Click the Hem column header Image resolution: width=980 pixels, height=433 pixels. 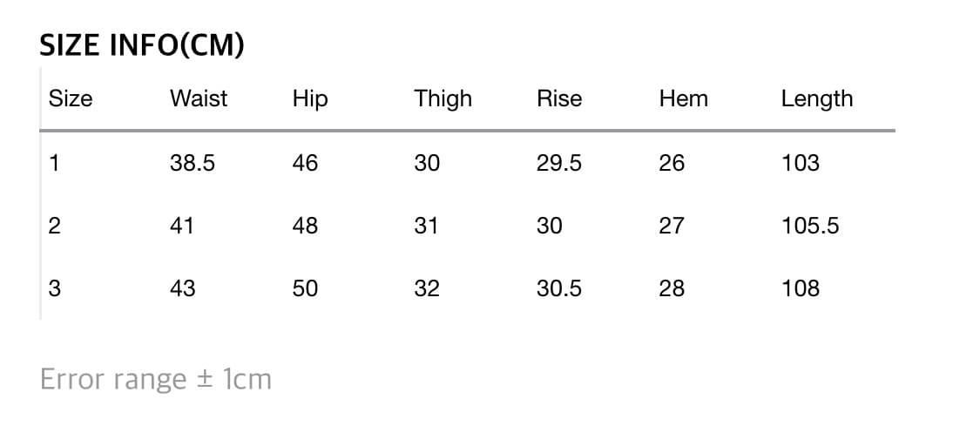pyautogui.click(x=684, y=98)
